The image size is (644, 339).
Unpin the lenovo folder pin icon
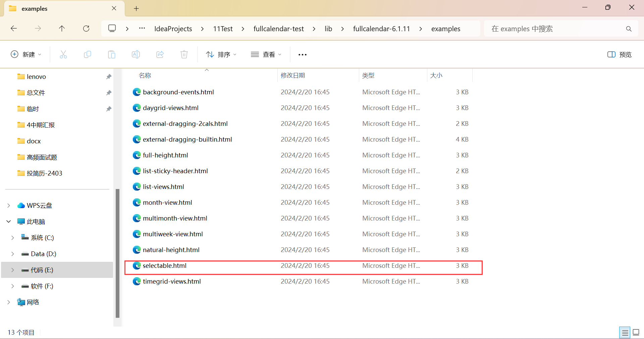pyautogui.click(x=109, y=77)
